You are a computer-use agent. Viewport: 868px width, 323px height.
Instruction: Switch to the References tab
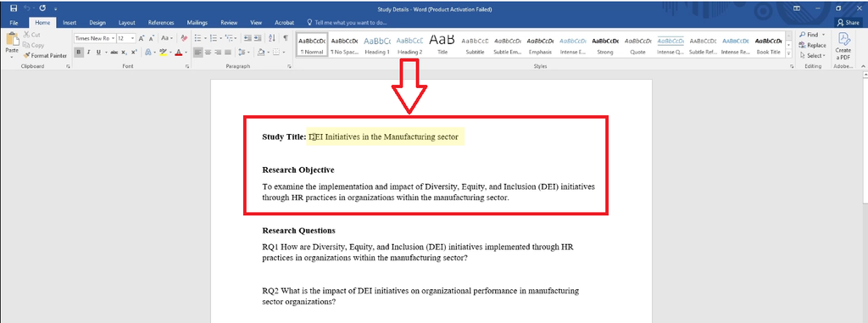pyautogui.click(x=161, y=23)
